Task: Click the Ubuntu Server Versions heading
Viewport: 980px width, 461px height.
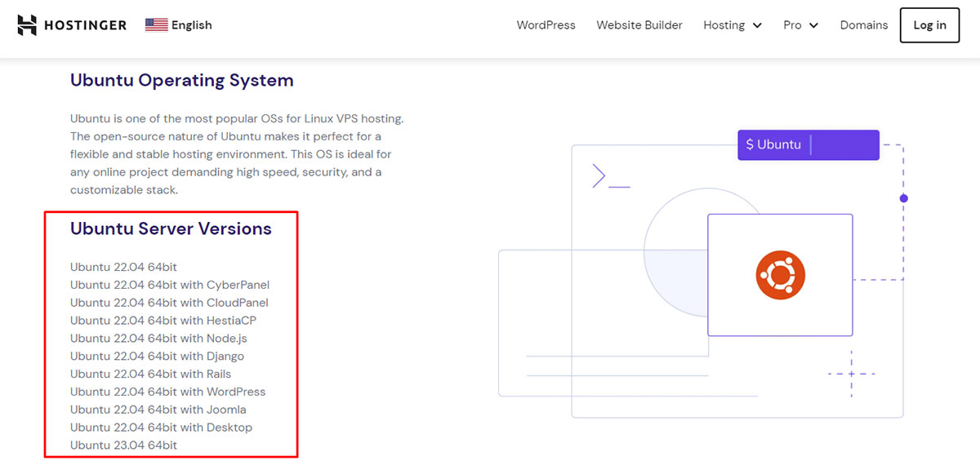Action: pos(171,229)
